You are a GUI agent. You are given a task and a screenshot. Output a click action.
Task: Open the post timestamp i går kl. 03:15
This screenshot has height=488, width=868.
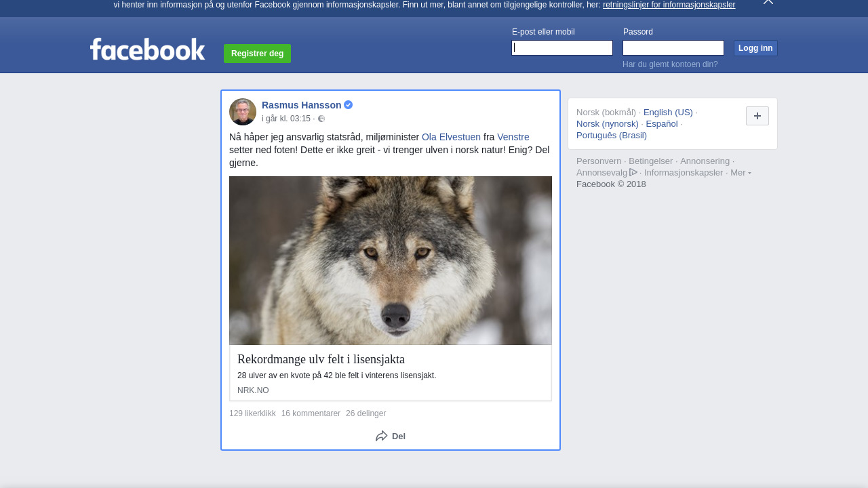[x=286, y=119]
